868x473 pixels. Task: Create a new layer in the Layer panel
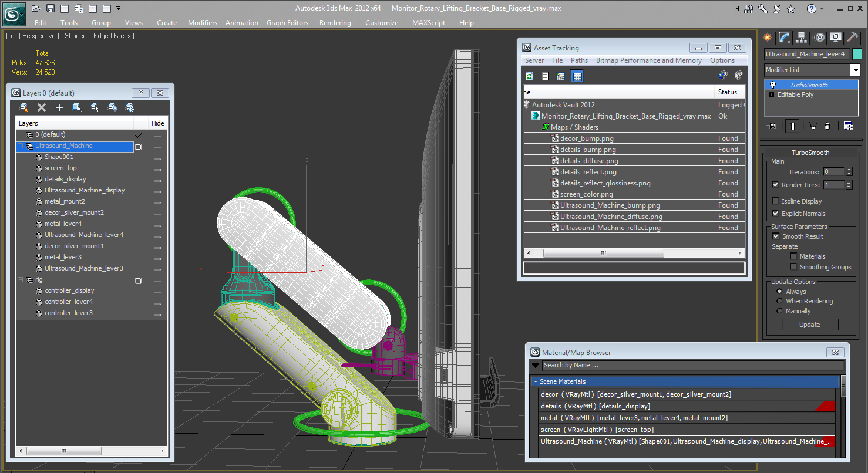pyautogui.click(x=23, y=107)
